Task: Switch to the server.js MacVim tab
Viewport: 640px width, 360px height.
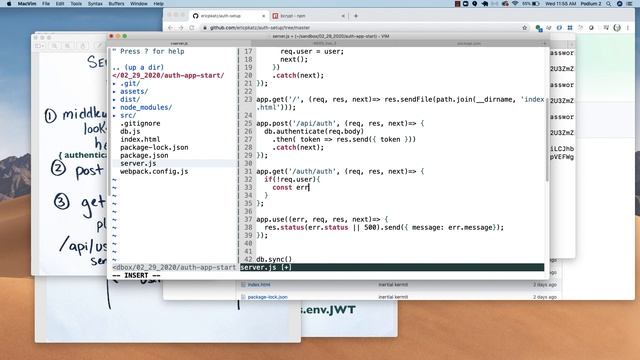Action: [x=179, y=43]
